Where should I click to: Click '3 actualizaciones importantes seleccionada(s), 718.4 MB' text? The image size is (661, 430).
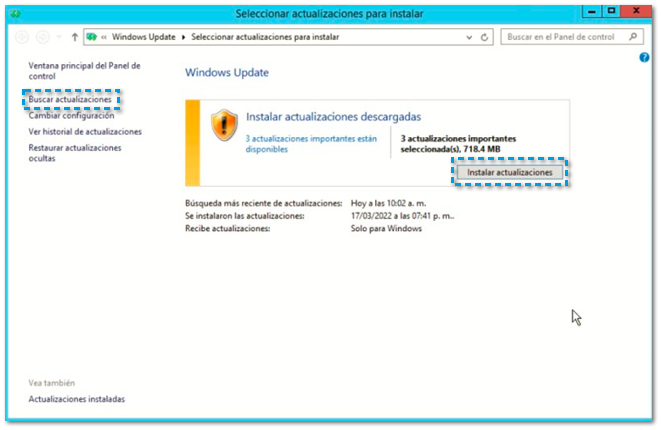[458, 144]
